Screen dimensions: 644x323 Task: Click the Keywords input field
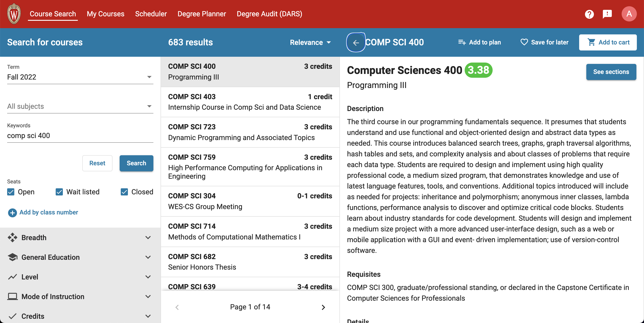coord(80,136)
